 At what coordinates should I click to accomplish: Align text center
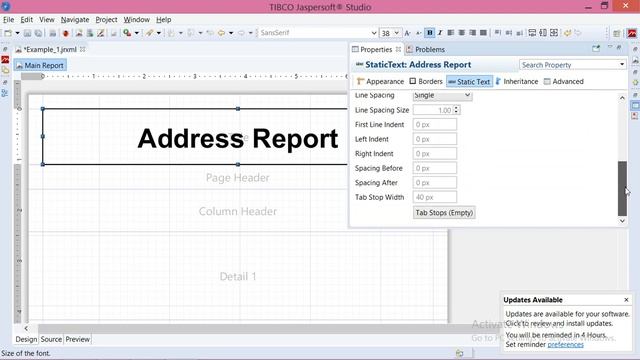click(462, 33)
